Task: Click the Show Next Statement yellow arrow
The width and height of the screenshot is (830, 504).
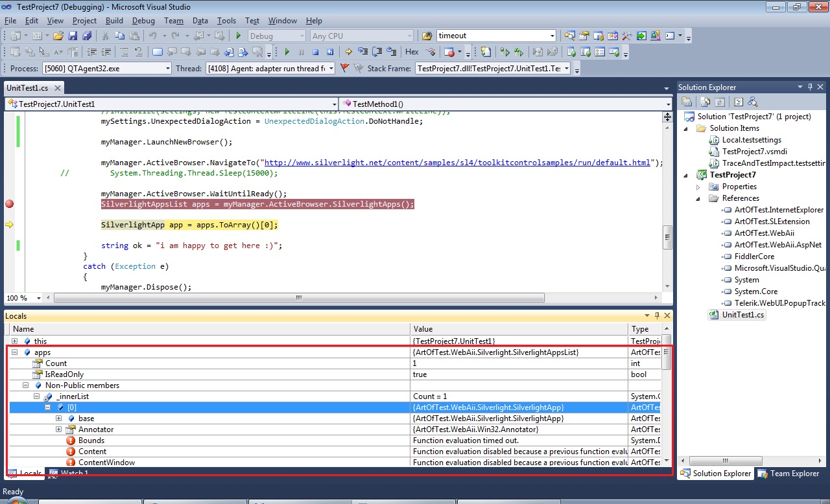Action: (x=348, y=52)
